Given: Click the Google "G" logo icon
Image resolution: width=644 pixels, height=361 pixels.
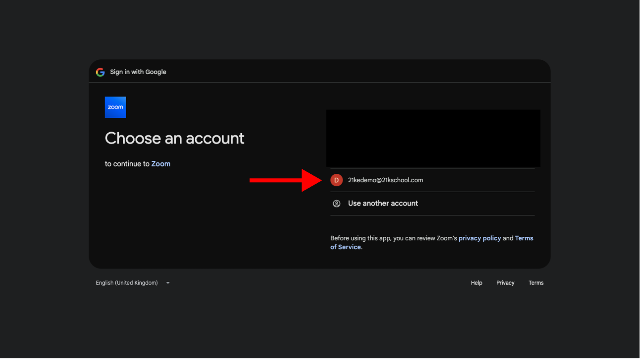Looking at the screenshot, I should click(100, 72).
